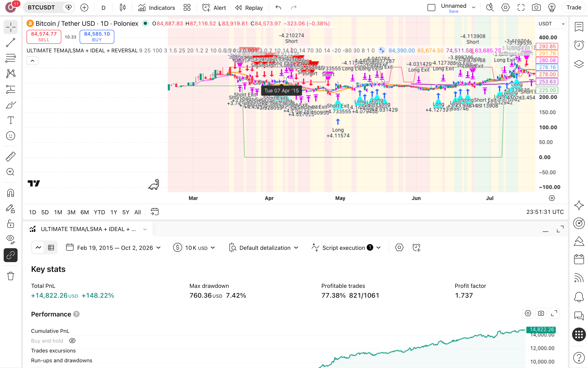Open the Fibonacci retracement tools
This screenshot has width=588, height=368.
click(x=11, y=58)
